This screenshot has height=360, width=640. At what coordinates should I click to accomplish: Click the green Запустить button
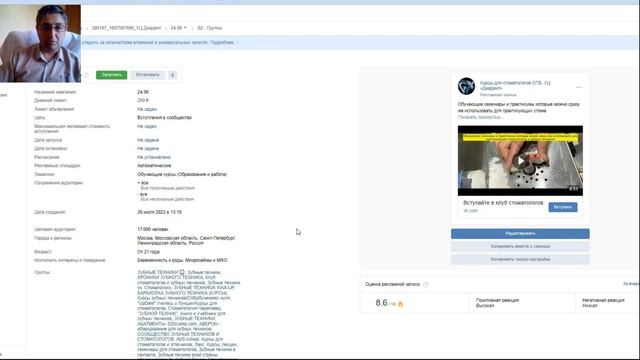tap(111, 75)
